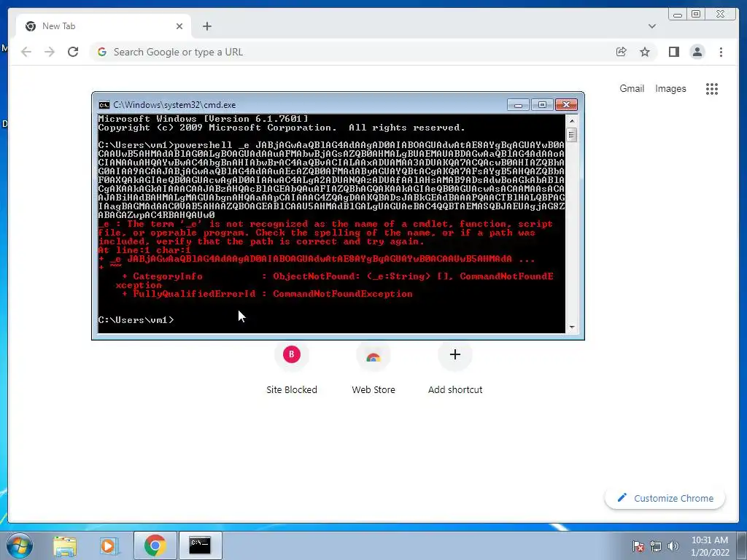Image resolution: width=747 pixels, height=560 pixels.
Task: Click 'At line:1 char:1' text
Action: click(x=144, y=250)
